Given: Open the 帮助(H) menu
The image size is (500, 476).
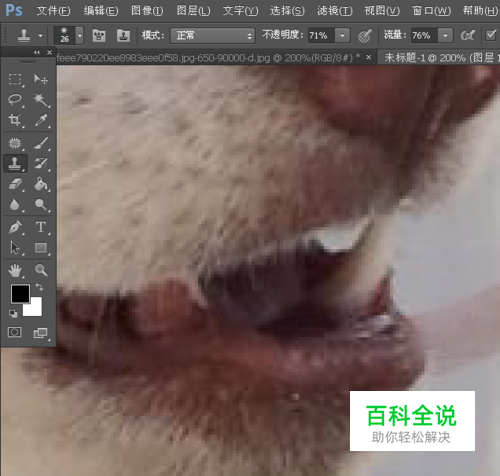Looking at the screenshot, I should (480, 11).
